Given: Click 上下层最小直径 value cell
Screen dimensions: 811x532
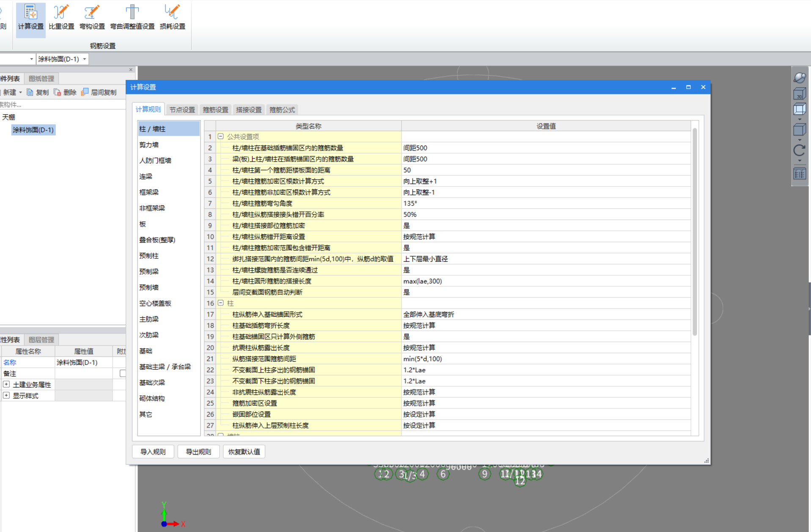Looking at the screenshot, I should point(546,259).
